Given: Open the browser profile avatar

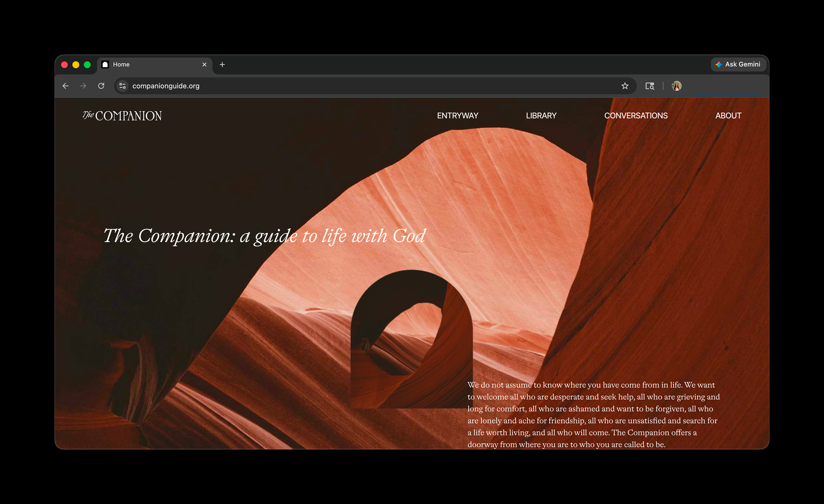Looking at the screenshot, I should click(676, 86).
